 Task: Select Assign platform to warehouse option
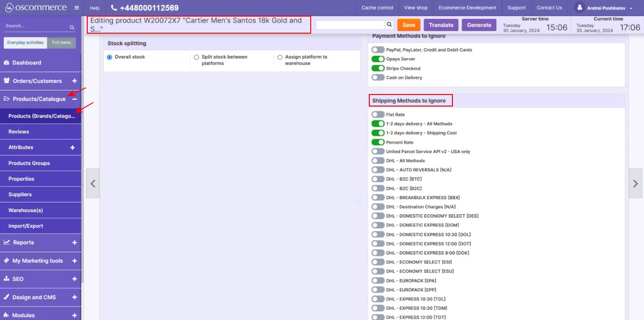click(280, 57)
